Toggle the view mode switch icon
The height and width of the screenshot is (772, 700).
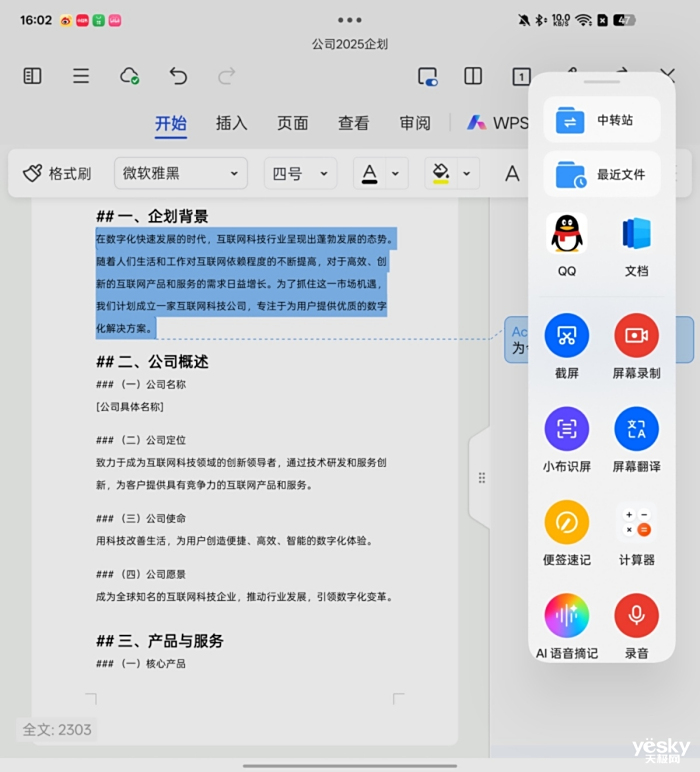pyautogui.click(x=428, y=77)
